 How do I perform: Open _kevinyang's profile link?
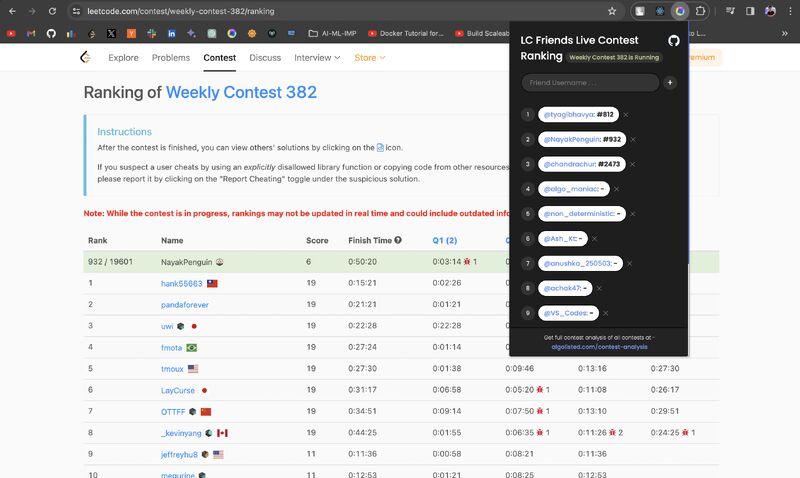(x=181, y=433)
